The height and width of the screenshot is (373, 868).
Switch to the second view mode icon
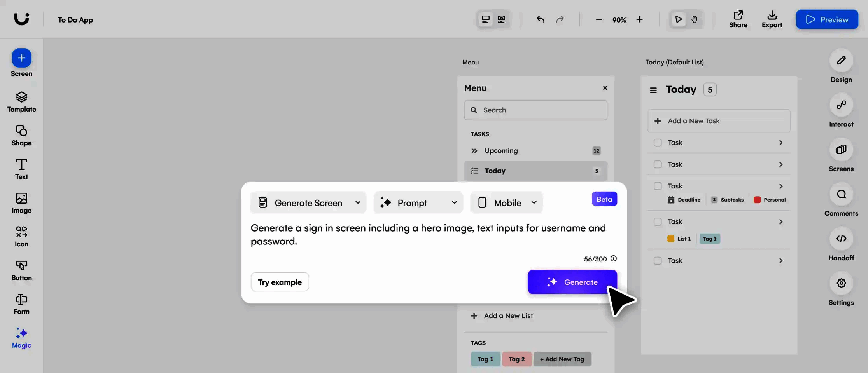coord(502,19)
